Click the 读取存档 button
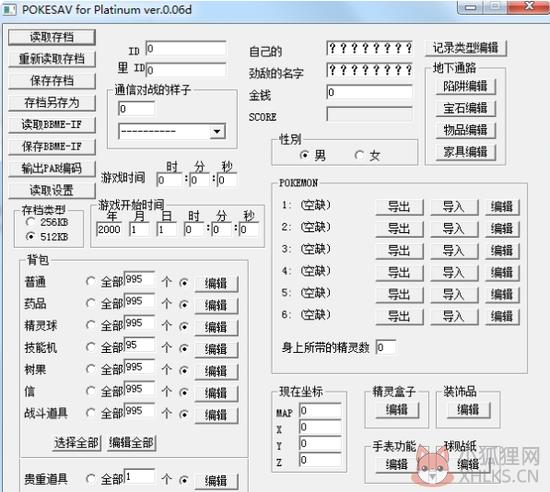The height and width of the screenshot is (492, 550). [x=52, y=37]
